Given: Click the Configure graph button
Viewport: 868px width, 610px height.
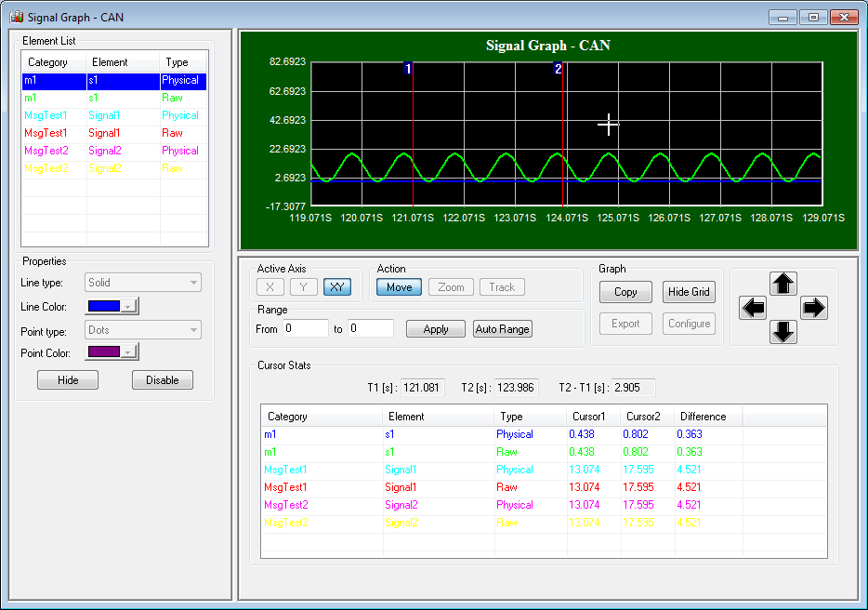Looking at the screenshot, I should tap(689, 324).
